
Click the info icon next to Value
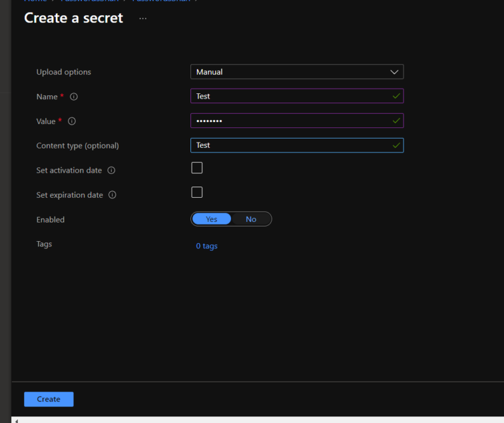point(72,121)
